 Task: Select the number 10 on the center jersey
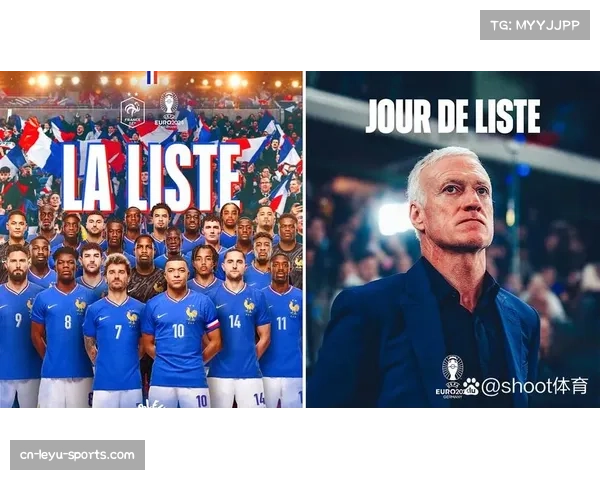point(178,331)
